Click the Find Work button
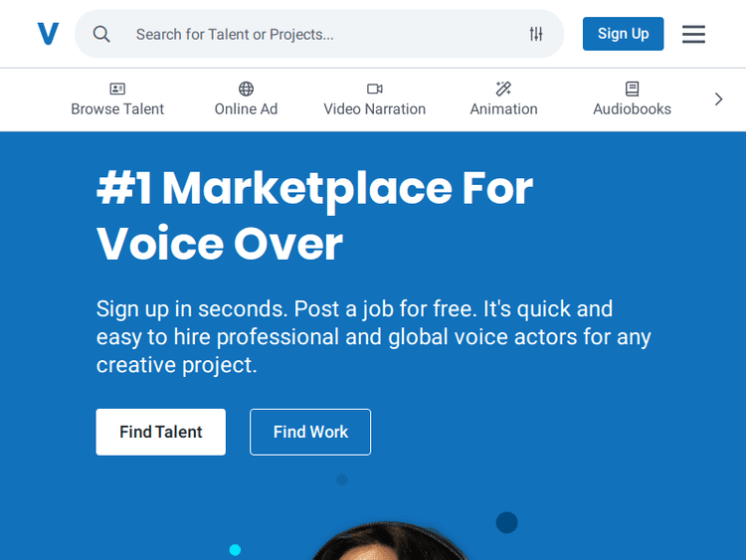The width and height of the screenshot is (746, 560). 310,432
